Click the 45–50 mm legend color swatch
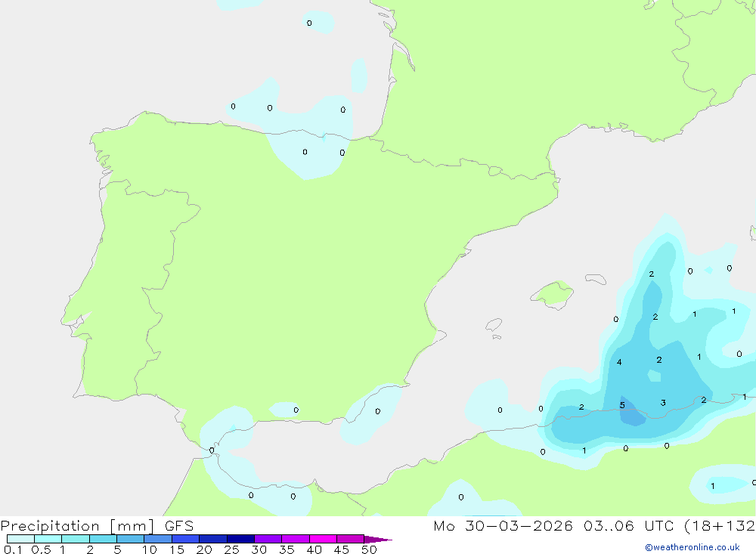Viewport: 756px width, 554px height. (351, 539)
